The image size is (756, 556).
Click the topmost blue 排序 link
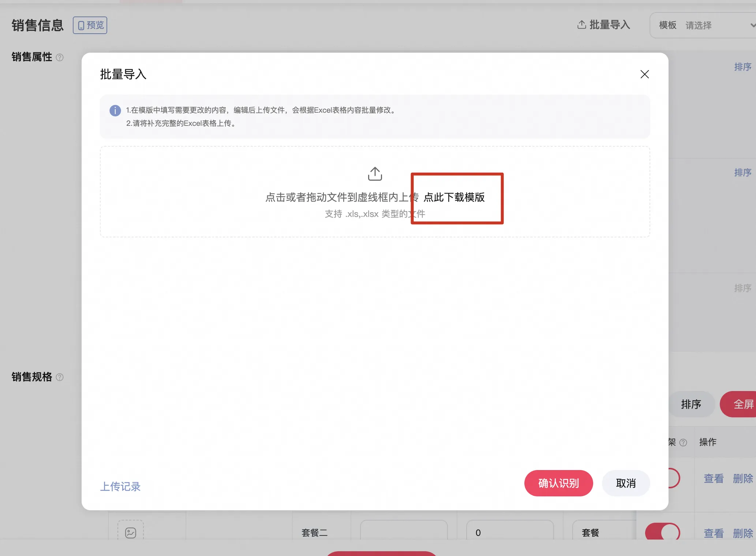coord(743,67)
